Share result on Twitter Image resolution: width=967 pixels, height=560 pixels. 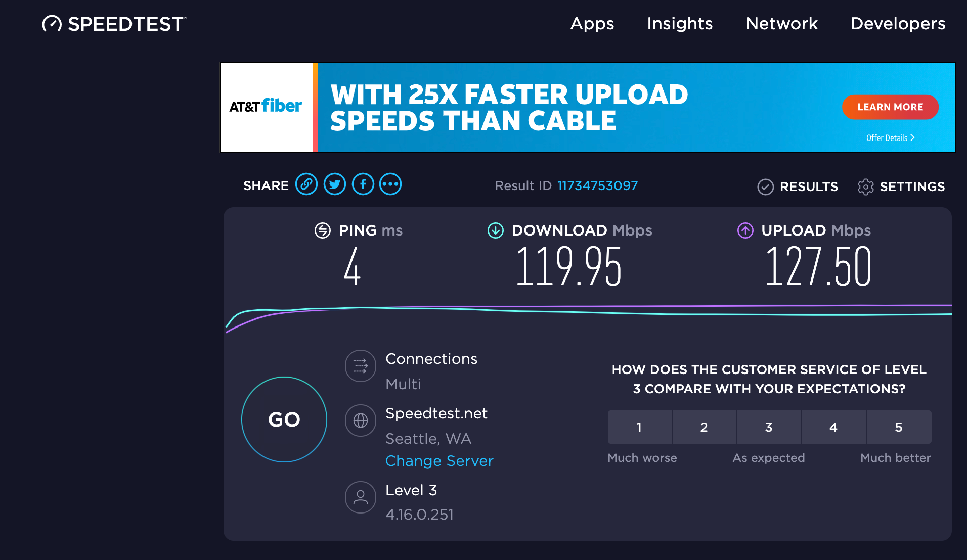[x=335, y=184]
